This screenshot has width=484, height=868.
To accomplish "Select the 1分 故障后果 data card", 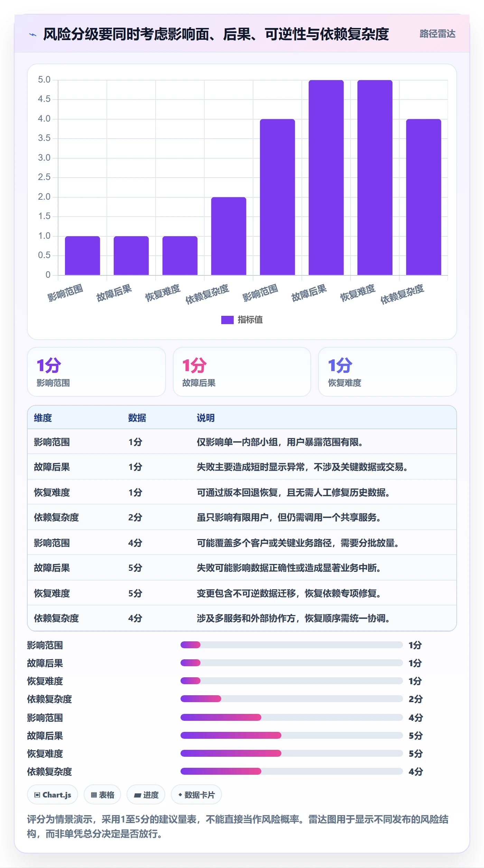I will point(242,372).
